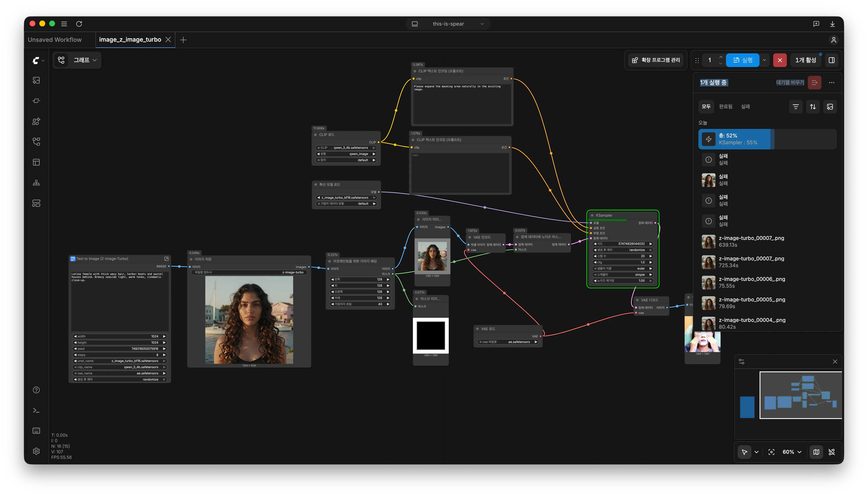
Task: Click the download icon in the title bar
Action: click(832, 24)
